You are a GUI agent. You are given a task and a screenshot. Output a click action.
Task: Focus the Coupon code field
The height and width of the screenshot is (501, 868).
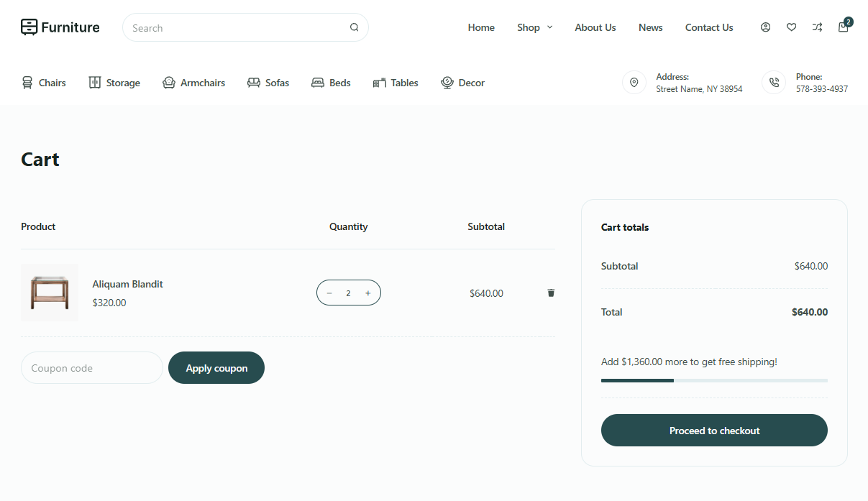(x=92, y=368)
